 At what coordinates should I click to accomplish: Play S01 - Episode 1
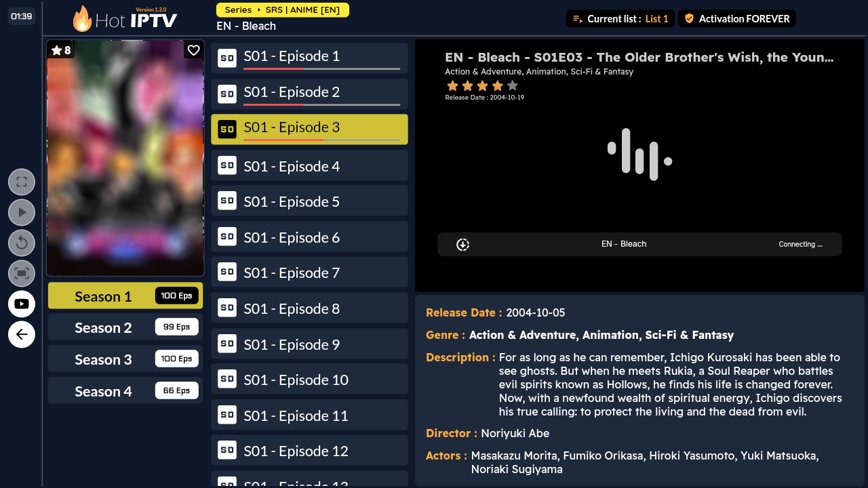point(309,58)
